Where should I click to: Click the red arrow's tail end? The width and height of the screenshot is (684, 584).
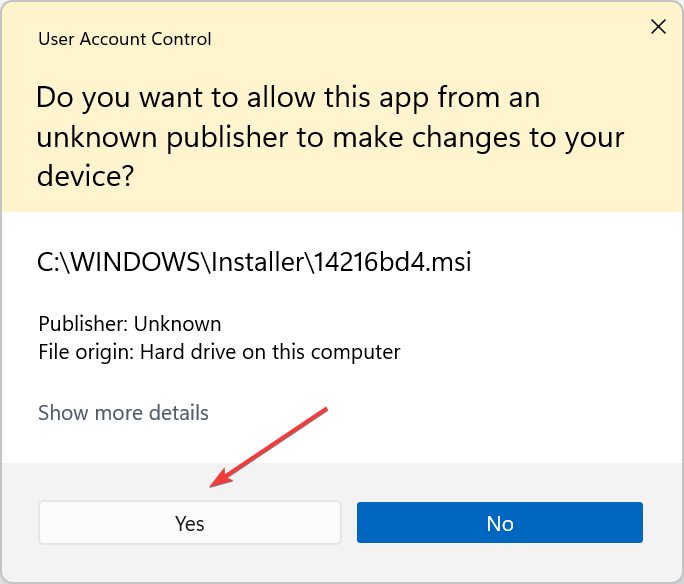click(x=326, y=408)
